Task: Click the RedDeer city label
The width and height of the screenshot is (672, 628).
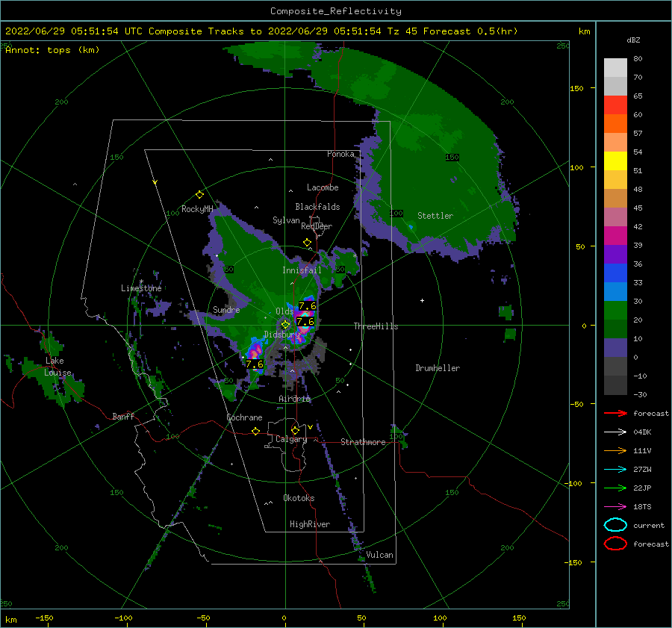Action: [x=317, y=226]
